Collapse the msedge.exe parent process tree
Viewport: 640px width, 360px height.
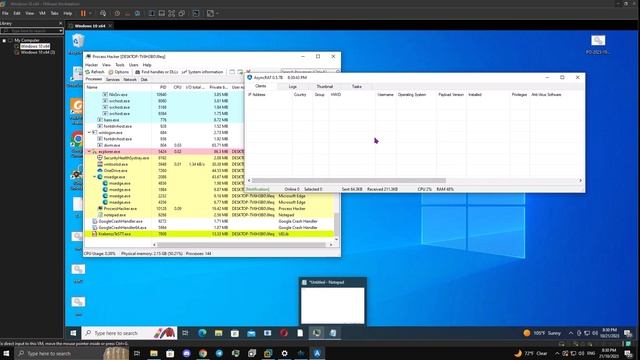pyautogui.click(x=95, y=177)
